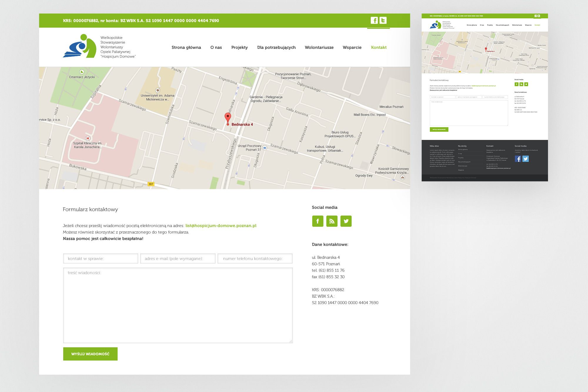Click the Szpital Kliniczny hospital map marker
Screen dimensions: 588x392
click(x=88, y=138)
